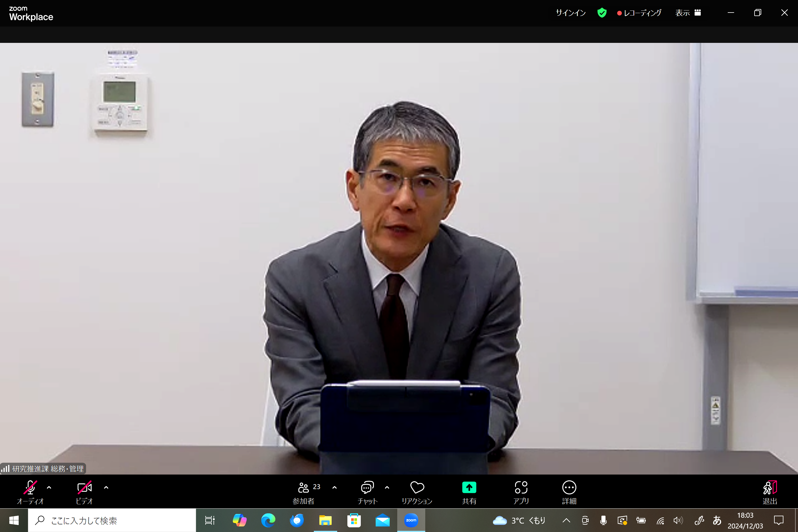The image size is (798, 532).
Task: Click the green encryption shield icon
Action: (x=601, y=13)
